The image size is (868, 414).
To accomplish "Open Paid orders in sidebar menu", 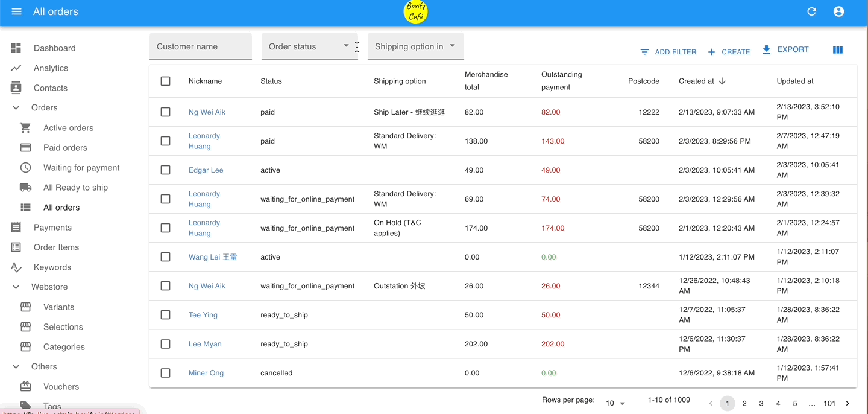I will click(65, 148).
